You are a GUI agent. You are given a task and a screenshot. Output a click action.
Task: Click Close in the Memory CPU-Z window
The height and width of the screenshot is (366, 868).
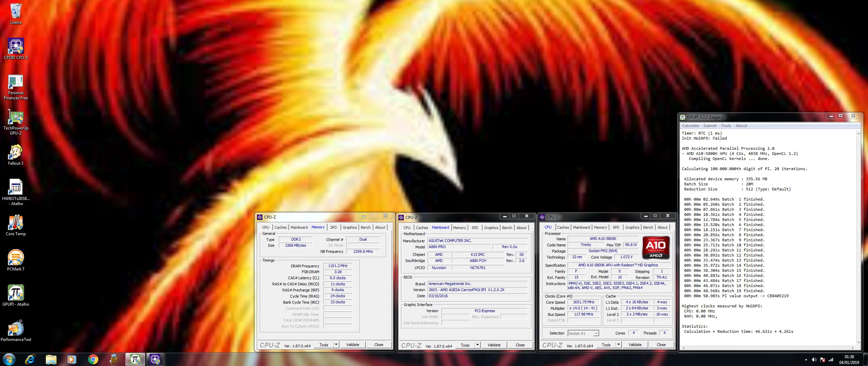379,345
